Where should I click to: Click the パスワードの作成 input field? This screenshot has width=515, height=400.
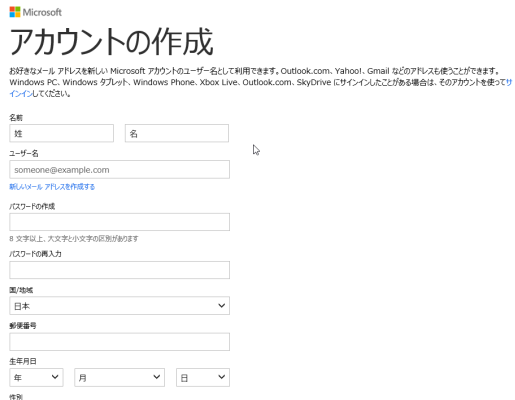click(119, 222)
